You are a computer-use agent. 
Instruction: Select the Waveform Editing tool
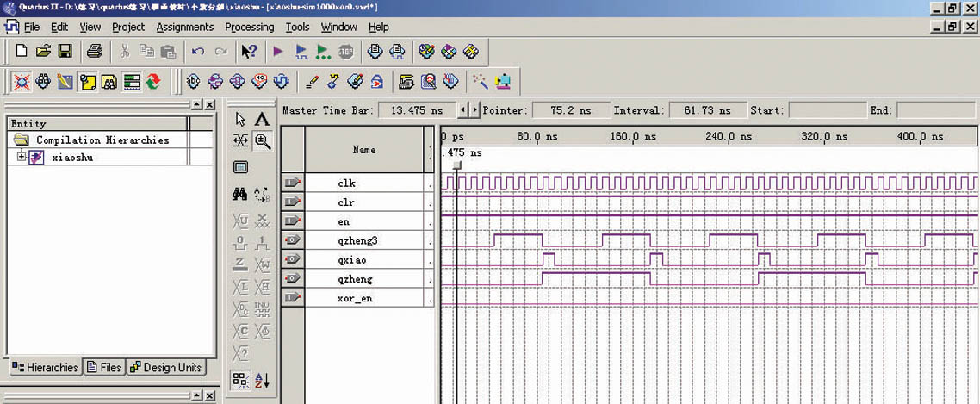click(240, 141)
